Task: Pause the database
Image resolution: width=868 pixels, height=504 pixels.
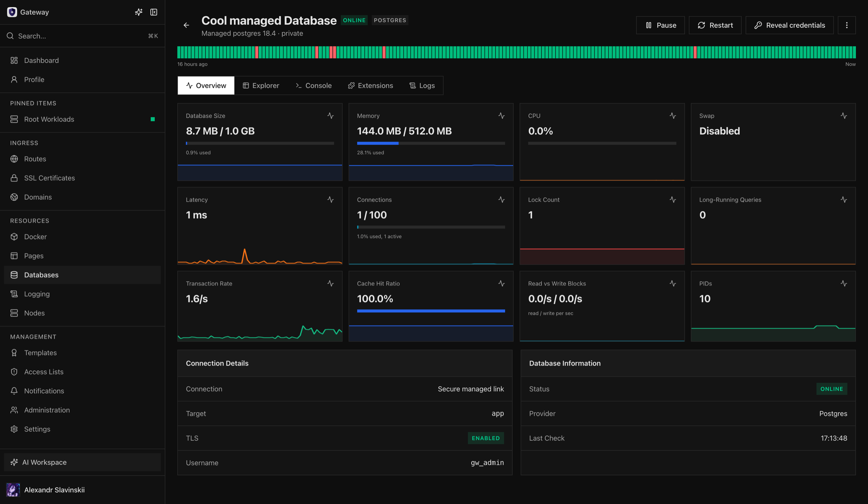Action: (660, 25)
